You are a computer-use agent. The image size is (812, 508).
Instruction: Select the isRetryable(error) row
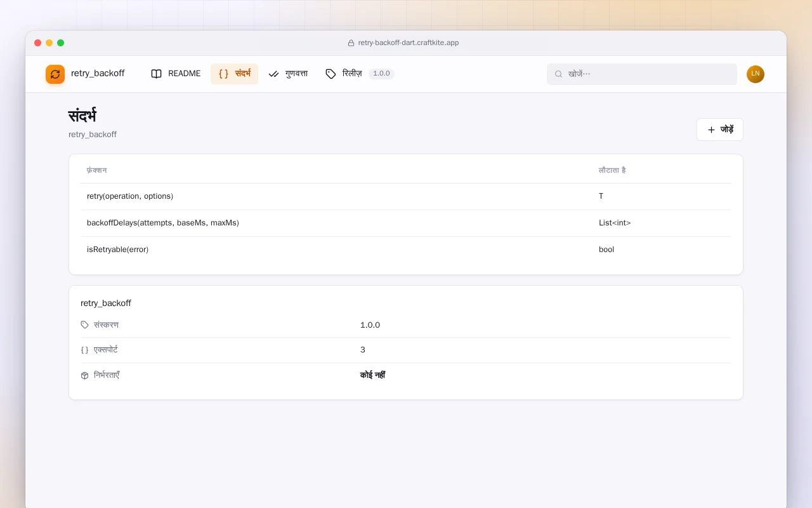[x=406, y=250]
